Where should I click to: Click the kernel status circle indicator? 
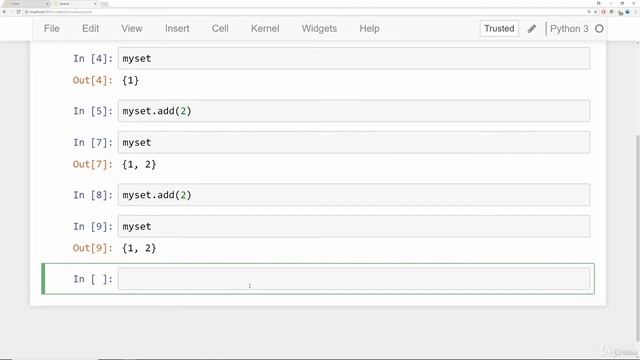point(599,29)
